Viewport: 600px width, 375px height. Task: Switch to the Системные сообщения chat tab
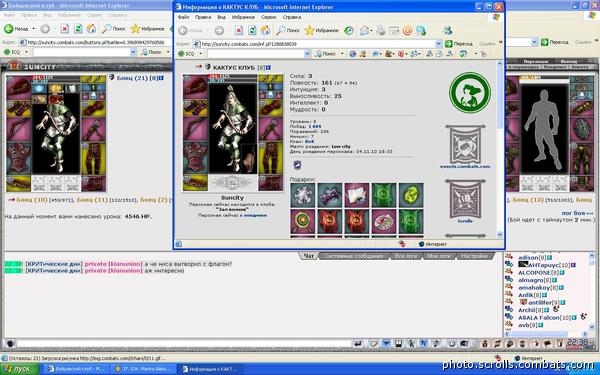coord(354,256)
